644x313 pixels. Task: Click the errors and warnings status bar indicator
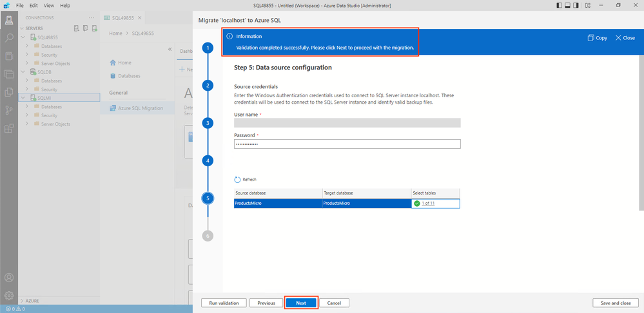tap(15, 309)
